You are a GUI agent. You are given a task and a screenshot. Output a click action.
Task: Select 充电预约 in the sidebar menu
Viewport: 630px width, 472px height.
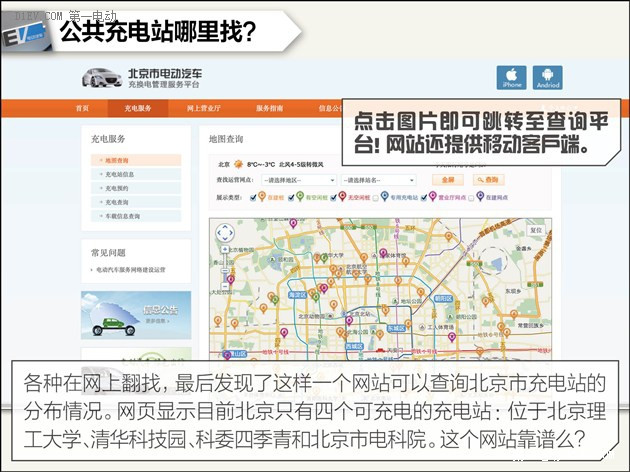coord(136,188)
